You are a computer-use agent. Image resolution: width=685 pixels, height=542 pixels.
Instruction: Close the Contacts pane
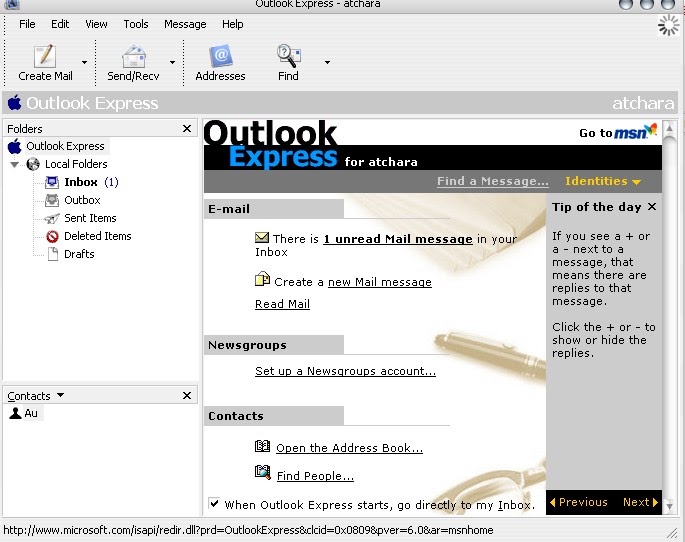pos(187,395)
